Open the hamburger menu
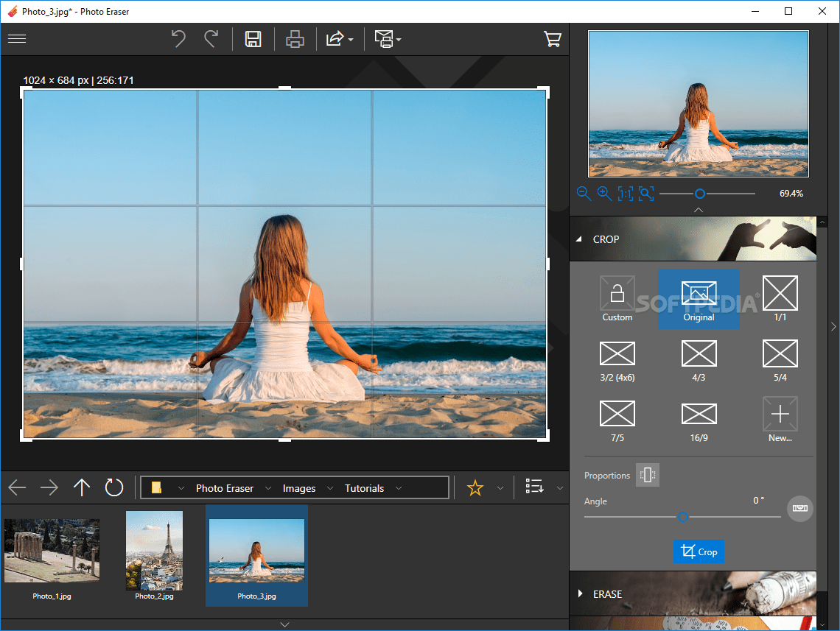840x631 pixels. click(17, 39)
